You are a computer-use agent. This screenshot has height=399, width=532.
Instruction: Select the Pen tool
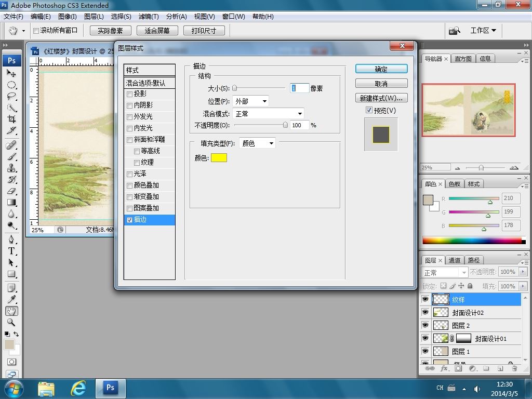point(11,240)
